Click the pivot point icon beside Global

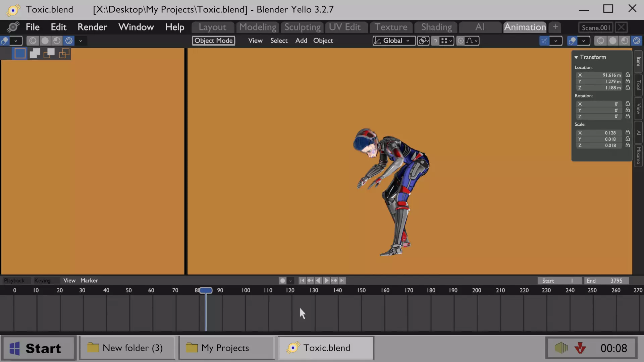point(423,41)
